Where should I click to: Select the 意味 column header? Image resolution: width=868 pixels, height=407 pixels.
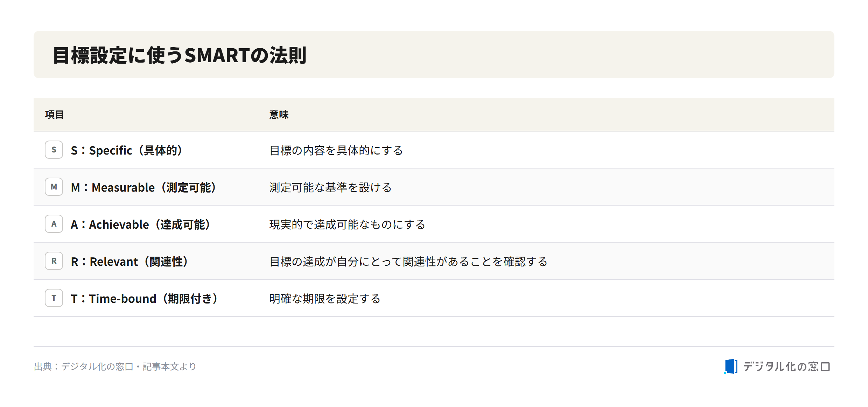pyautogui.click(x=279, y=115)
